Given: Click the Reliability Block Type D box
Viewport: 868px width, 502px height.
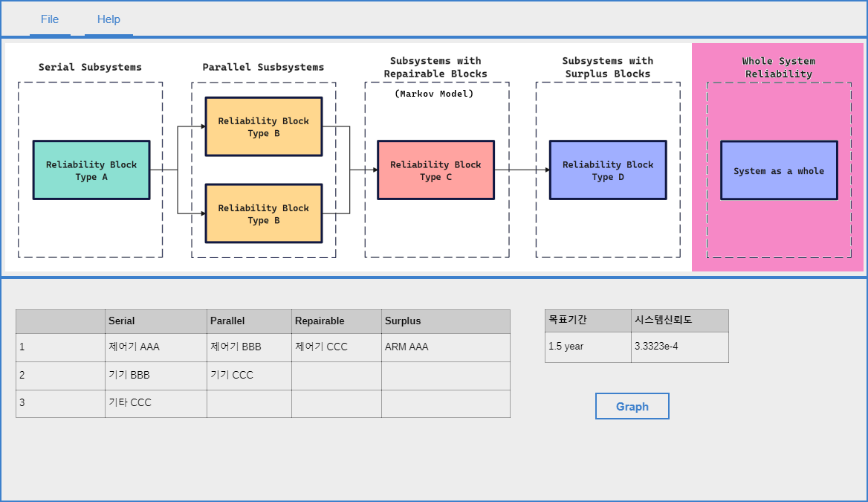Looking at the screenshot, I should [x=608, y=170].
